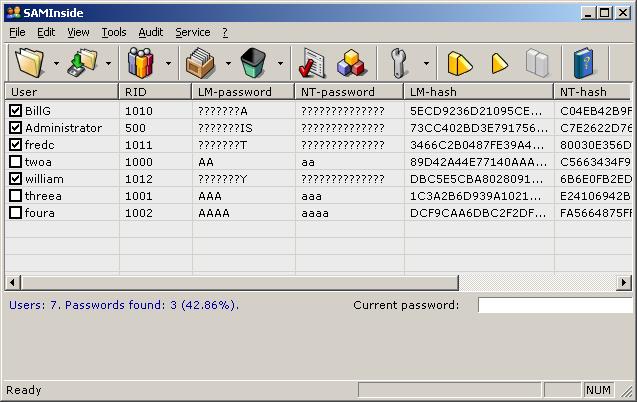The image size is (637, 402).
Task: Select RID cell 1002
Action: tap(139, 213)
